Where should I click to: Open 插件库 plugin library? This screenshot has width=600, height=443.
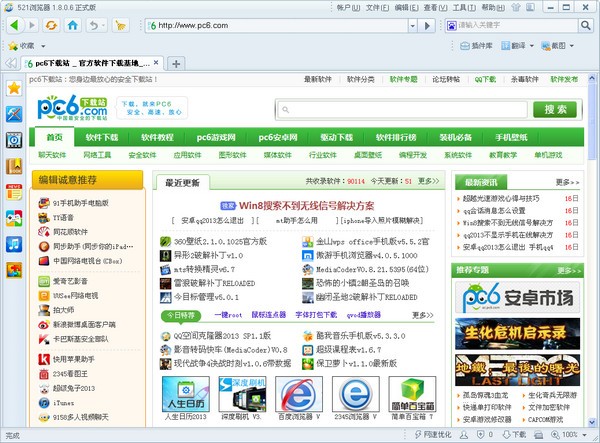coord(476,46)
